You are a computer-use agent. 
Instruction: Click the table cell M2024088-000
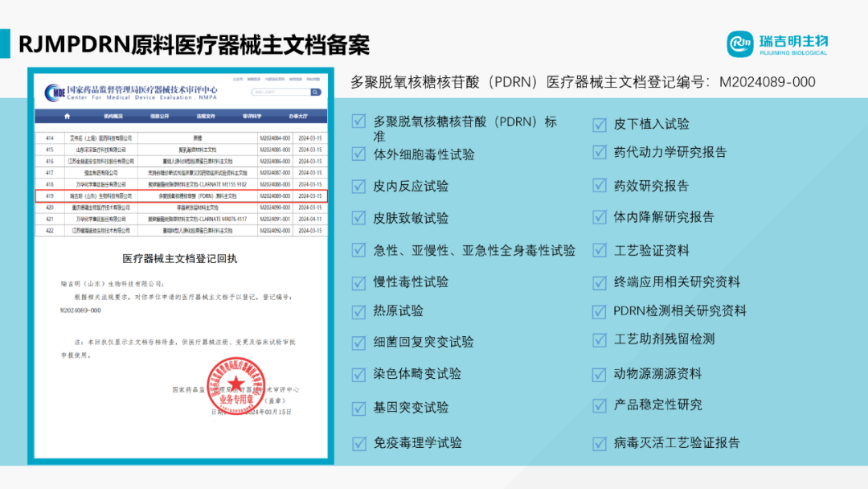pos(275,184)
